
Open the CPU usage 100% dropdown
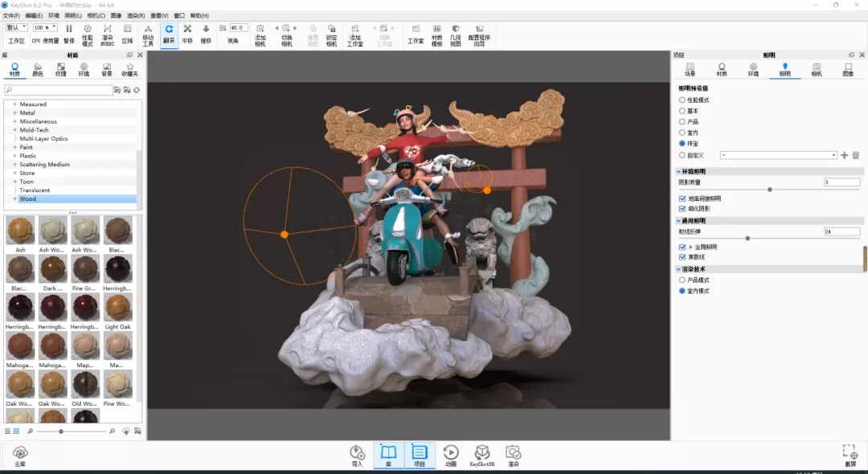[45, 27]
